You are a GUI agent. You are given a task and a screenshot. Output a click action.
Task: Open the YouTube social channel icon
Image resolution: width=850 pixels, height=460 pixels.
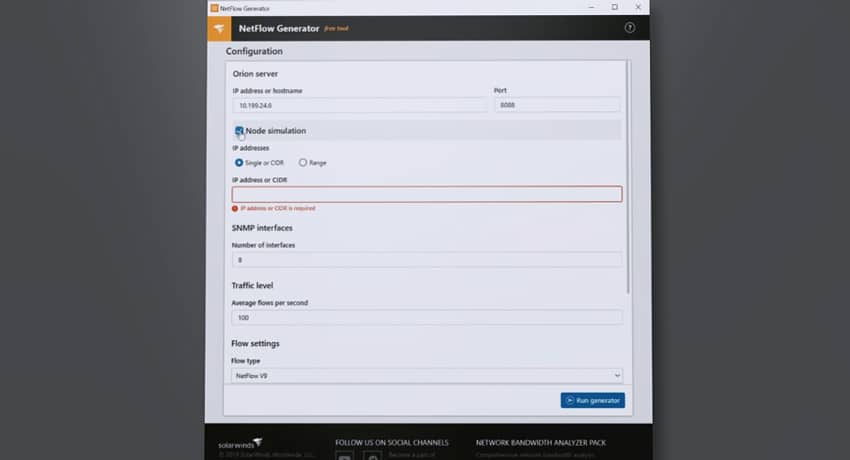pos(344,456)
